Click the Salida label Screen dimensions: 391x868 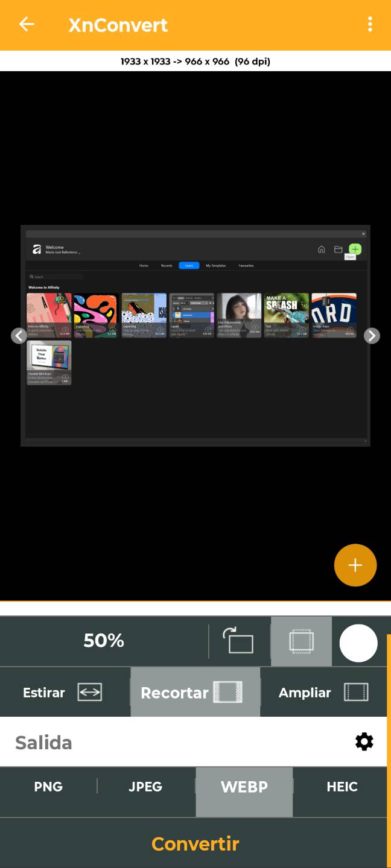click(x=43, y=742)
